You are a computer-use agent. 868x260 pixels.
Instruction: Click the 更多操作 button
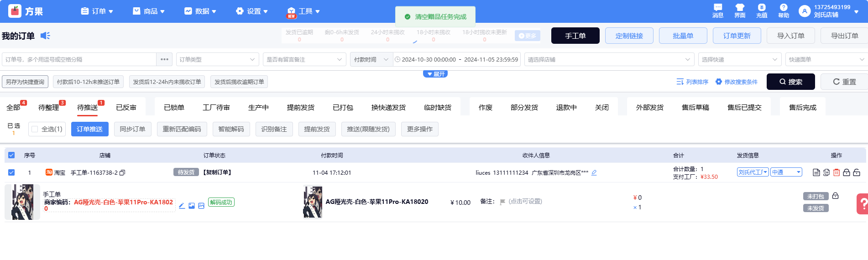tap(420, 129)
